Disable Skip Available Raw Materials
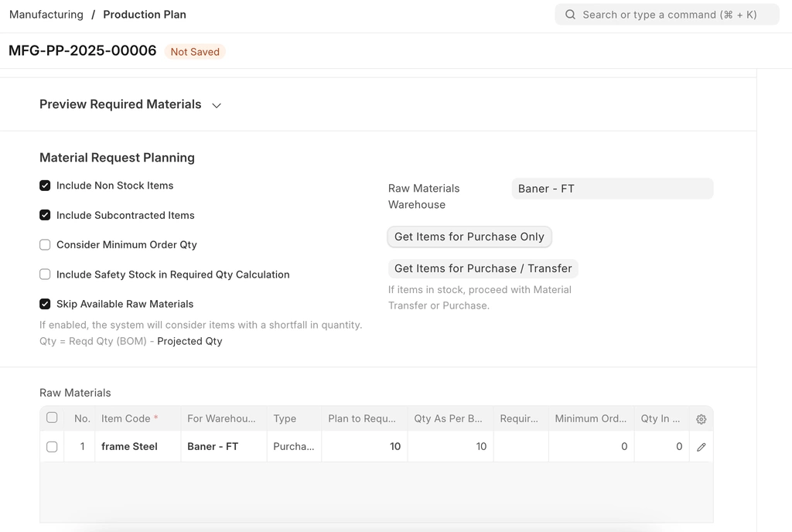 click(45, 304)
